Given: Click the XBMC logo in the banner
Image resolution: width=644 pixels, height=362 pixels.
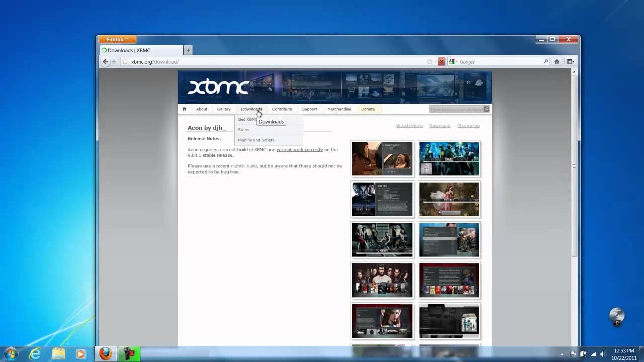Looking at the screenshot, I should click(218, 87).
